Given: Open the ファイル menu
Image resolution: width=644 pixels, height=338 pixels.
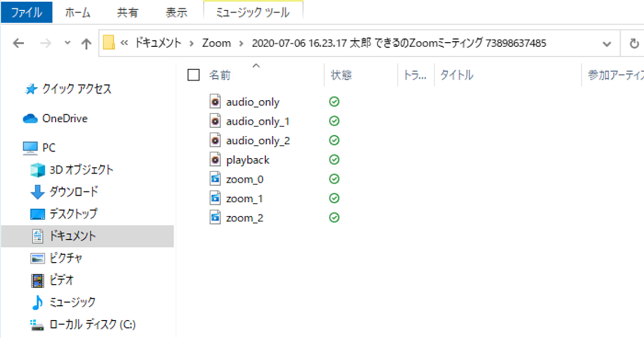Looking at the screenshot, I should [26, 13].
